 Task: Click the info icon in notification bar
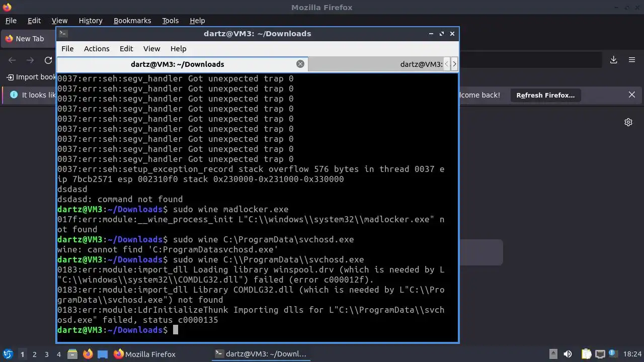point(14,95)
